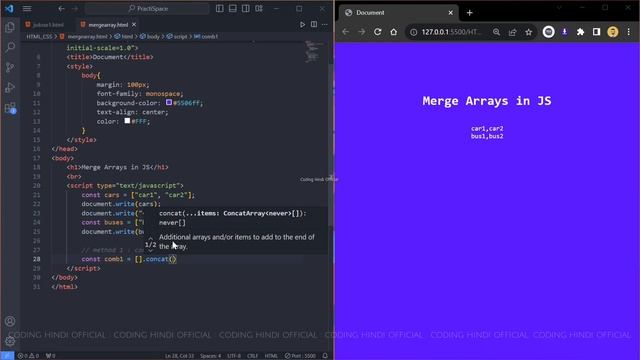Toggle bottom panel layout icon
The image size is (640, 360).
[233, 9]
